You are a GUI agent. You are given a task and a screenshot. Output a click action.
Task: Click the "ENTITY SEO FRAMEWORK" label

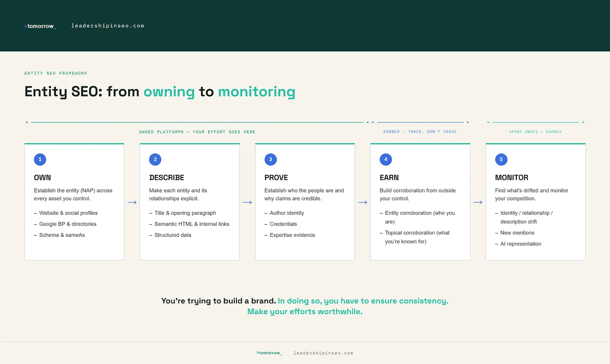[x=56, y=73]
